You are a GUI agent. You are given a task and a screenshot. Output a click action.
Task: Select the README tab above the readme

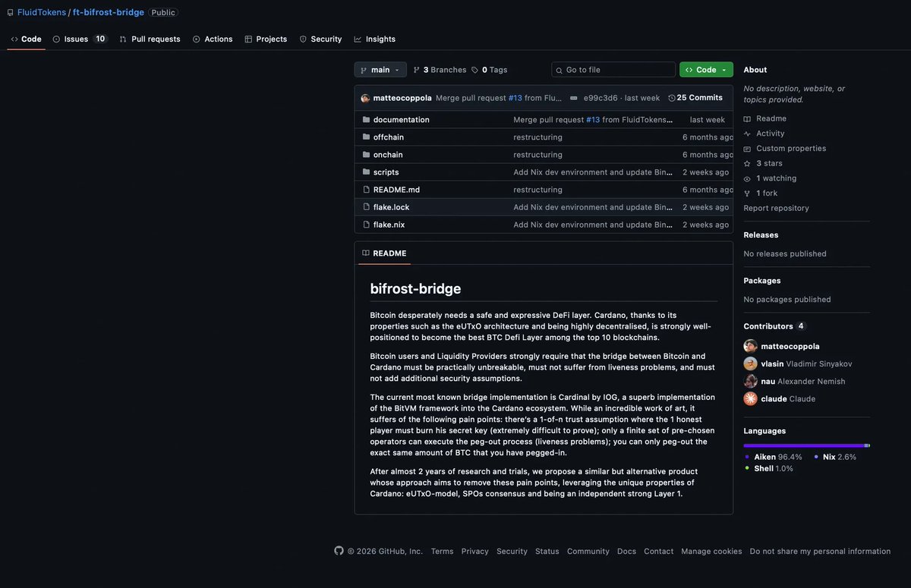(x=384, y=253)
